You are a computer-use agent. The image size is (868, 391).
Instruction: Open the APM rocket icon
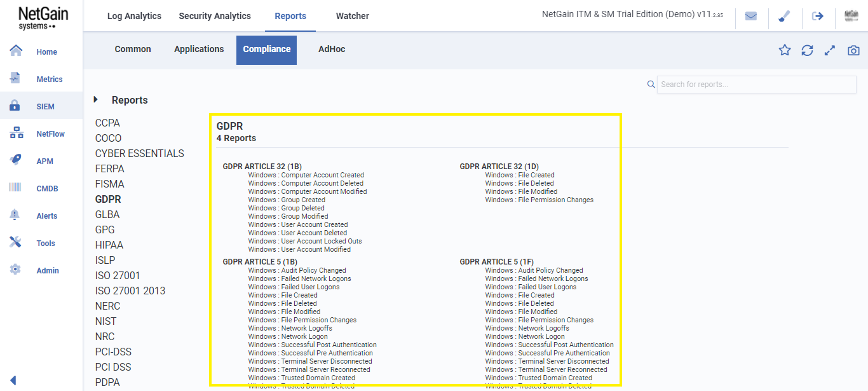click(x=16, y=160)
